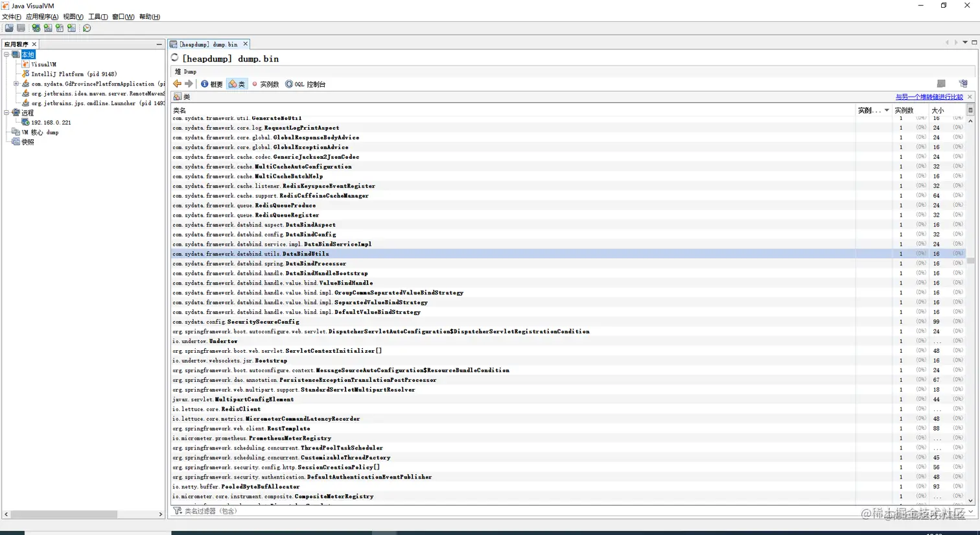Click the VisualVM tree node icon

pos(25,64)
